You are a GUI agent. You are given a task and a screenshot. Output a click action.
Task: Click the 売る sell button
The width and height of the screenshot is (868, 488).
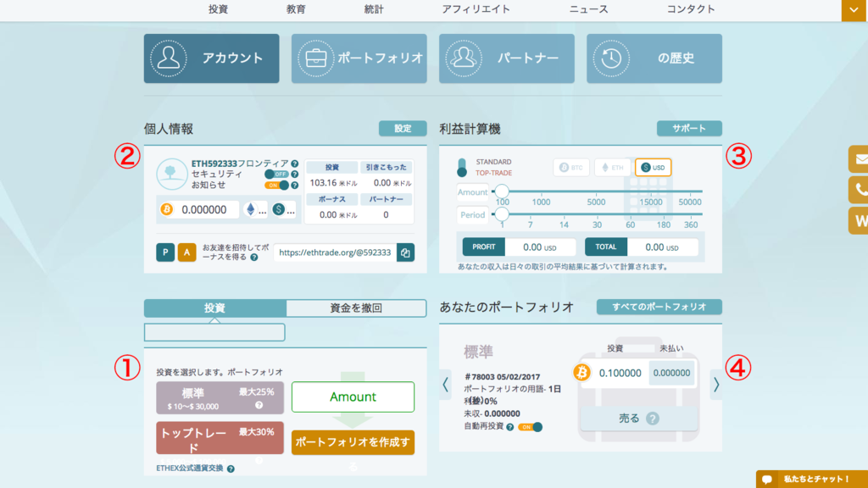pos(637,419)
